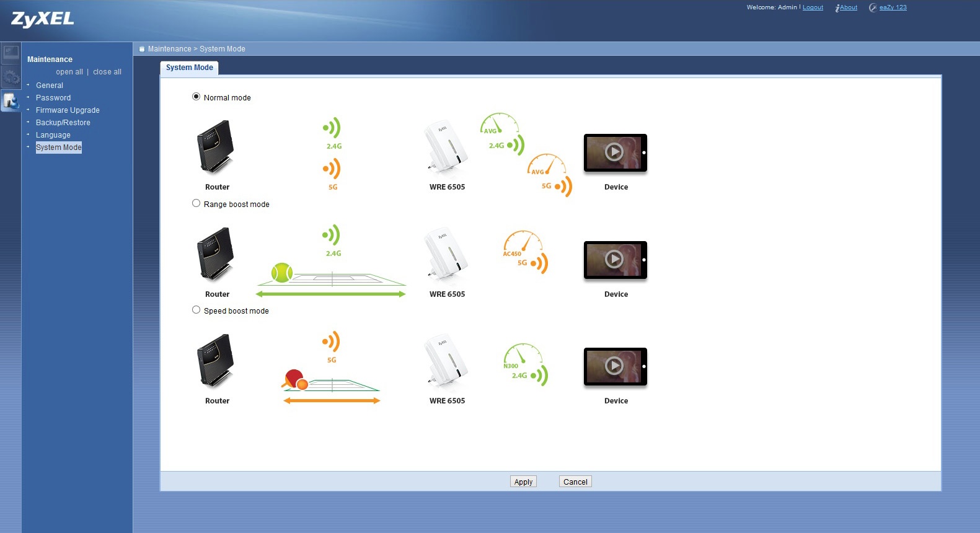
Task: Open General in the Maintenance menu
Action: (50, 86)
